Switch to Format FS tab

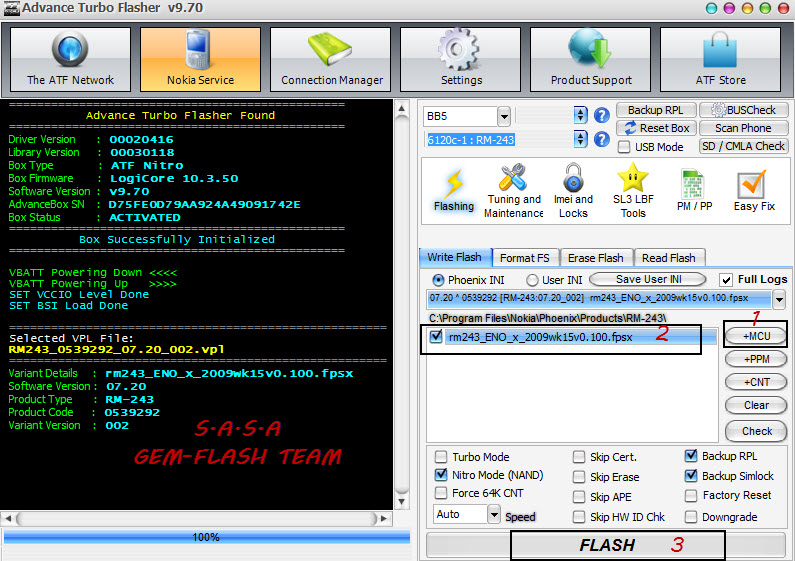click(x=525, y=258)
